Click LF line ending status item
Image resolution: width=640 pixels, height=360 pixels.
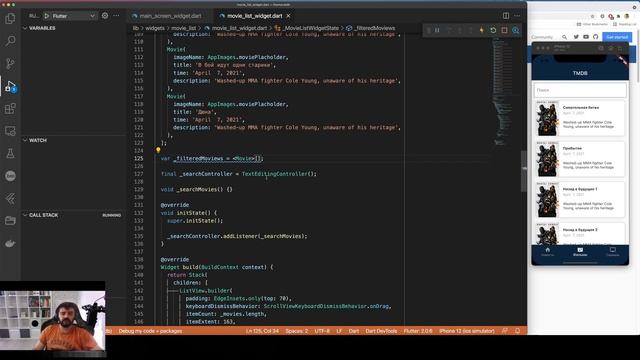pos(339,331)
